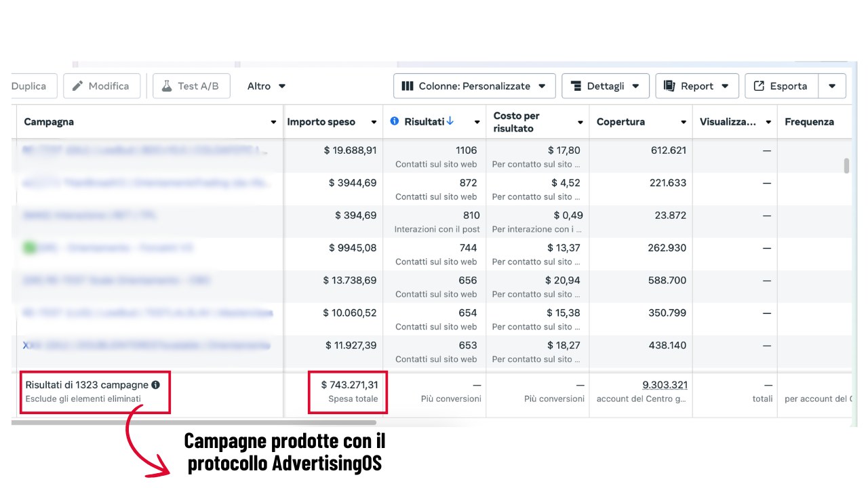The image size is (868, 488).
Task: Expand the arrow next to Esporta
Action: click(832, 86)
